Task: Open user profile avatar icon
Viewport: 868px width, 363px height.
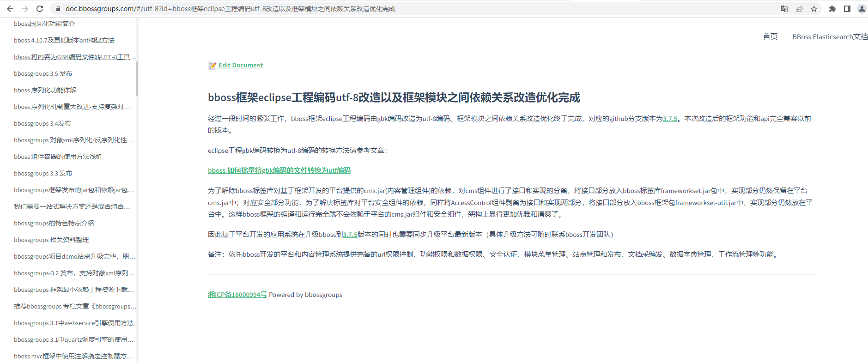Action: [x=862, y=9]
